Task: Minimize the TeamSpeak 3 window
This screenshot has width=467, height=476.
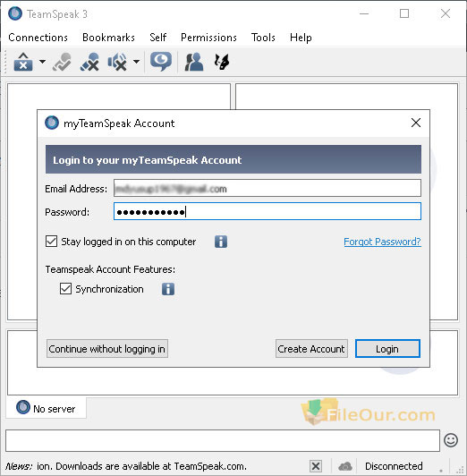Action: pyautogui.click(x=364, y=13)
